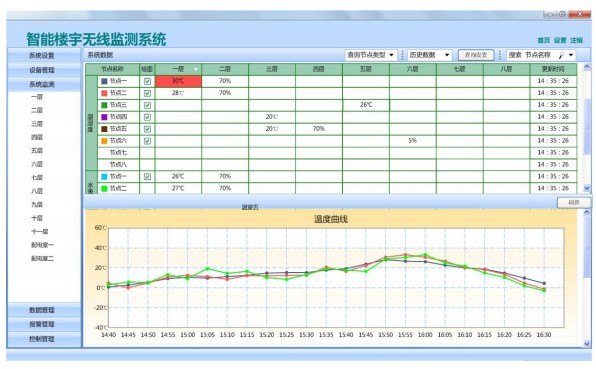Viewport: 596px width, 369px height.
Task: Click the cyan swatch of 节点一 at 26℃
Action: 104,177
